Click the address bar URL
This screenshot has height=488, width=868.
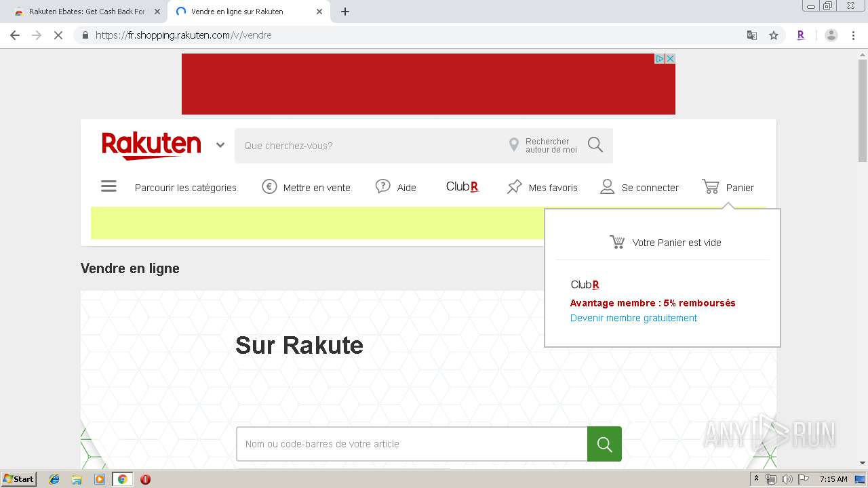pos(183,35)
